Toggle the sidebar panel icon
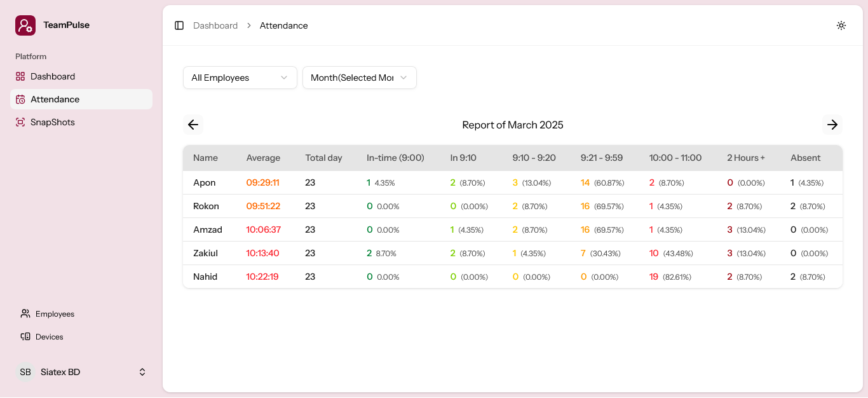The height and width of the screenshot is (398, 868). tap(179, 25)
